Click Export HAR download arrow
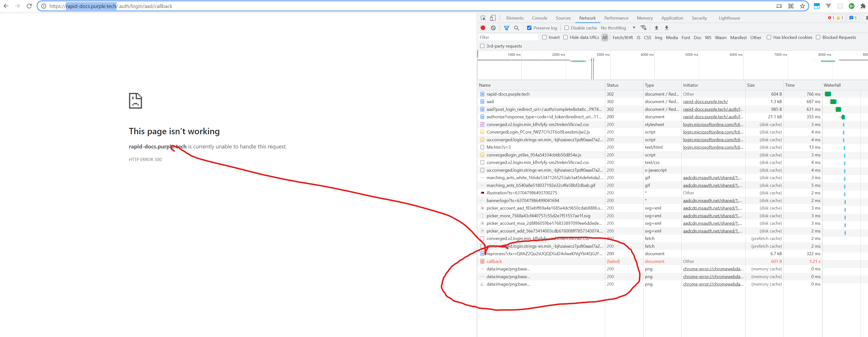This screenshot has height=337, width=868. pyautogui.click(x=666, y=28)
